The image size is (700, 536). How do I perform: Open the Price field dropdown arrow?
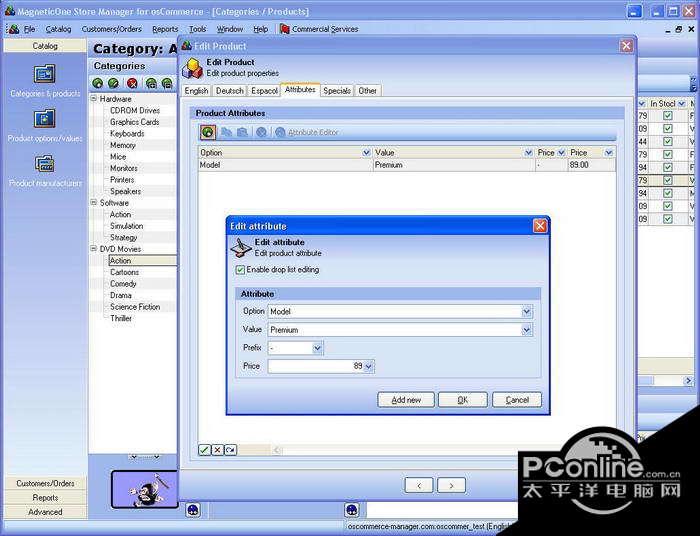click(368, 366)
